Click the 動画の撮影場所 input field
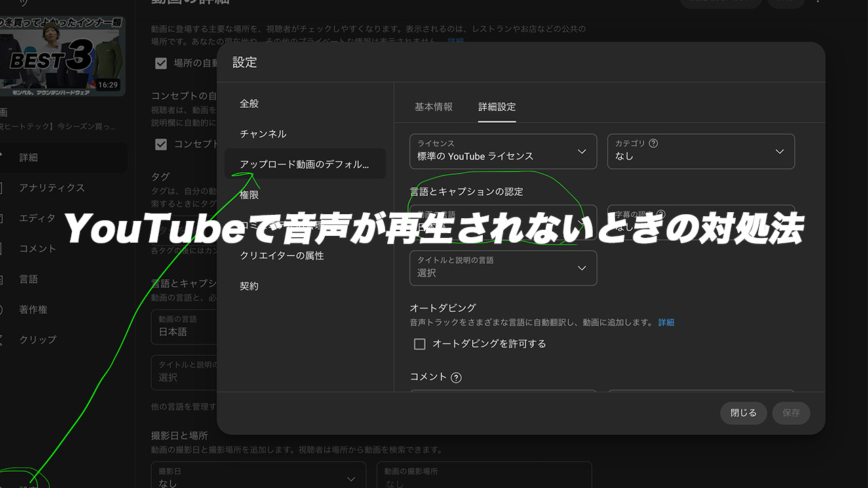Screen dimensions: 868x488 point(484,476)
